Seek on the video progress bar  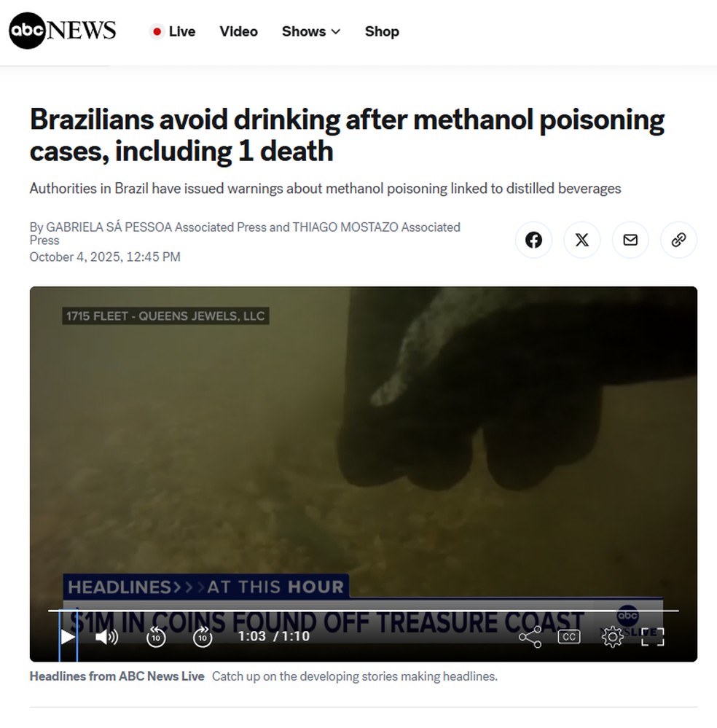pos(363,611)
